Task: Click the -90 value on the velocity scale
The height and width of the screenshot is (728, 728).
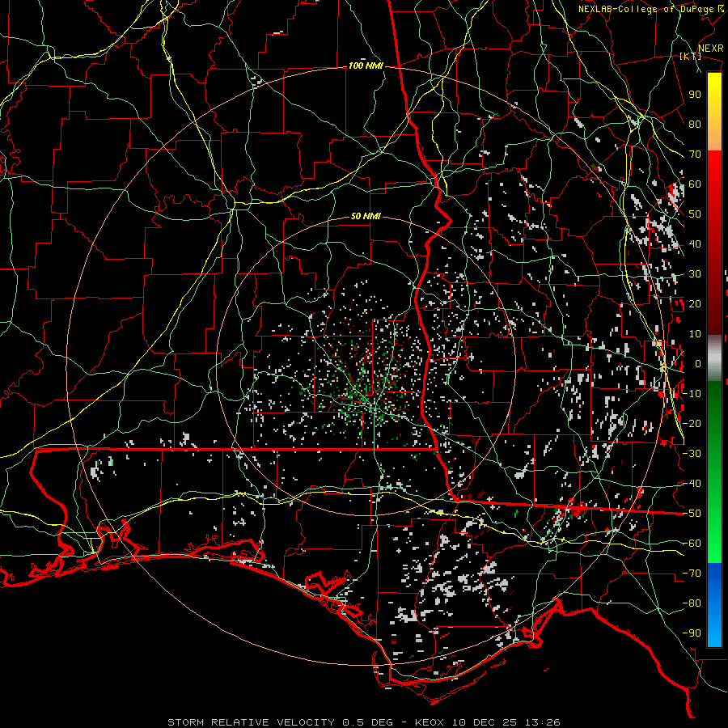Action: coord(692,633)
